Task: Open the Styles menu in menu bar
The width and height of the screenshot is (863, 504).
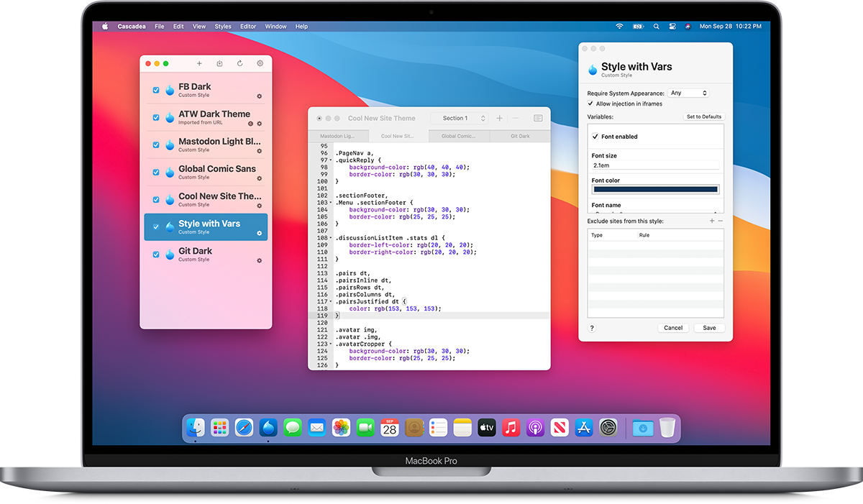Action: (223, 27)
